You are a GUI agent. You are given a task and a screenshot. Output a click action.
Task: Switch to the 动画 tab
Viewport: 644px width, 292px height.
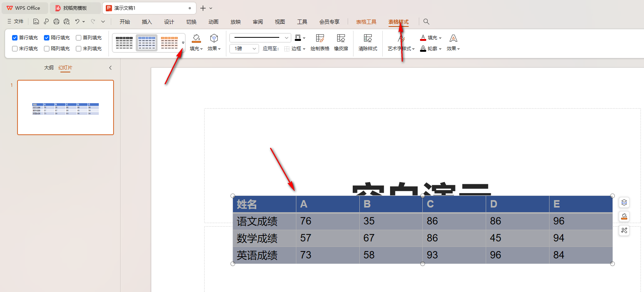[213, 22]
